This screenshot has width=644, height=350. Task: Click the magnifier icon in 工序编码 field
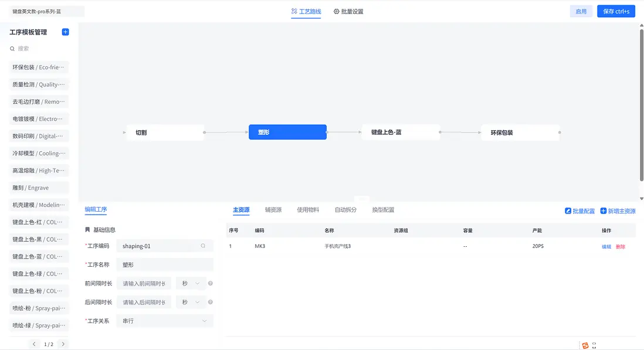pyautogui.click(x=203, y=246)
